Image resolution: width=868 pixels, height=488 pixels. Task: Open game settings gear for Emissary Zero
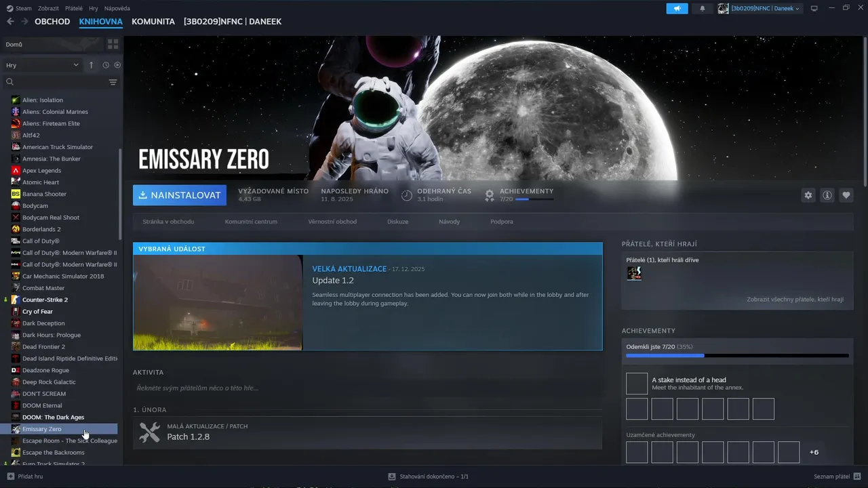tap(808, 195)
